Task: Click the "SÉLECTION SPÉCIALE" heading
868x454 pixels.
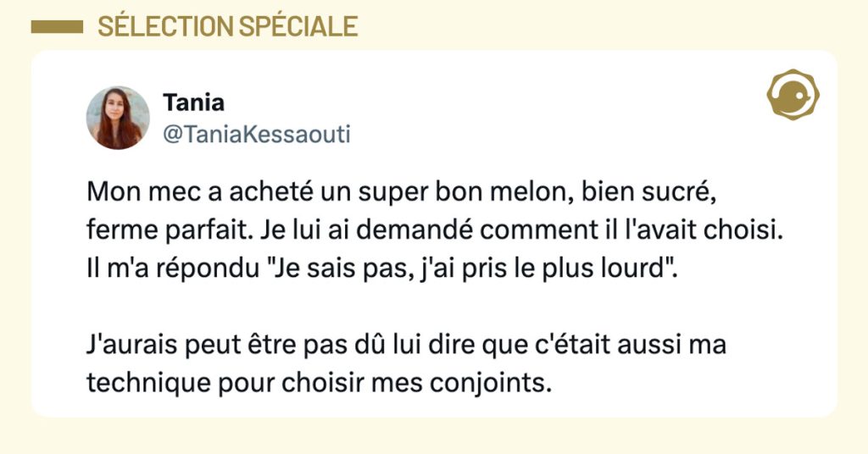Action: tap(228, 27)
